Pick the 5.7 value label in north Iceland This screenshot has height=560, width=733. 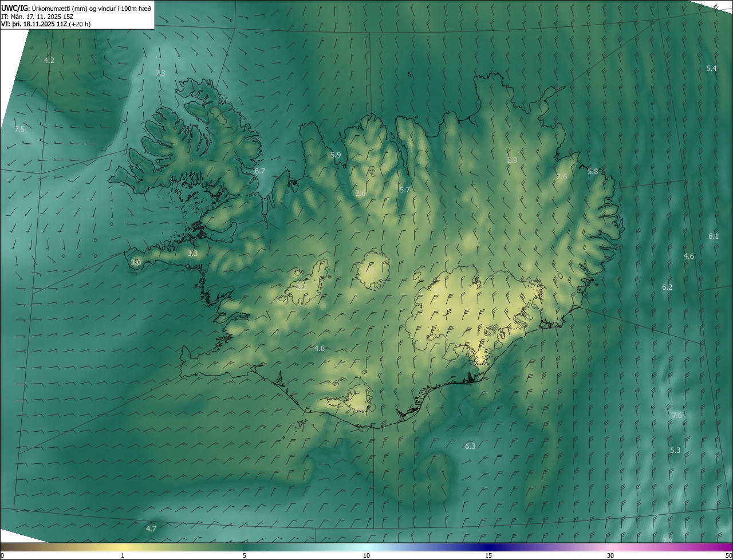(x=405, y=190)
